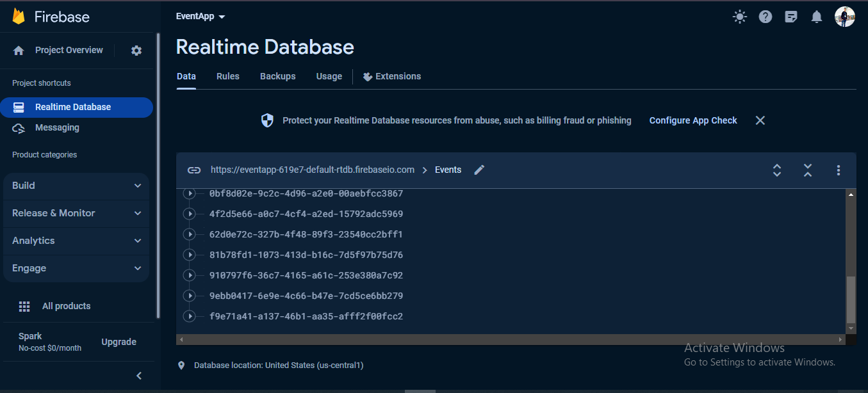Image resolution: width=868 pixels, height=393 pixels.
Task: Click the Upgrade plan button
Action: pyautogui.click(x=119, y=342)
